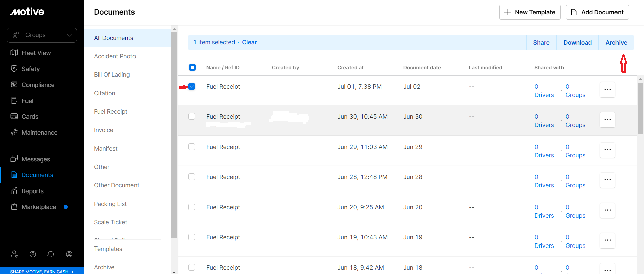Image resolution: width=644 pixels, height=274 pixels.
Task: Click Add Document button
Action: coord(597,12)
